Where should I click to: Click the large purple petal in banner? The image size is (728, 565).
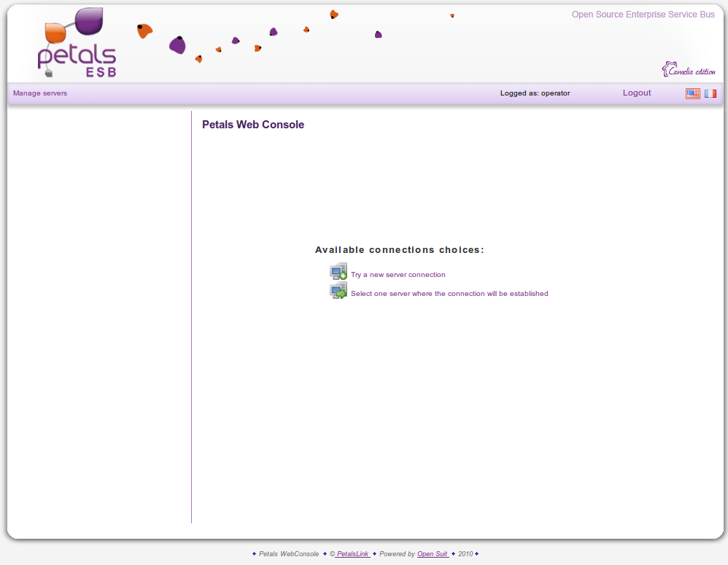coord(177,45)
